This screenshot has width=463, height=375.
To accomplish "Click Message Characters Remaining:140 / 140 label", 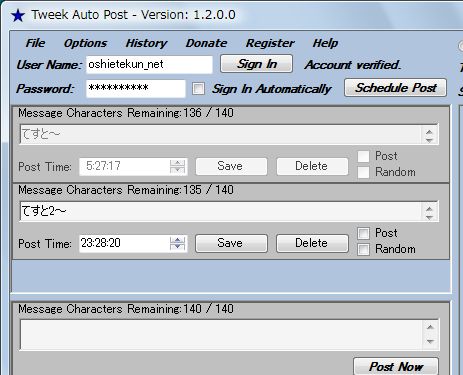I will tap(126, 309).
